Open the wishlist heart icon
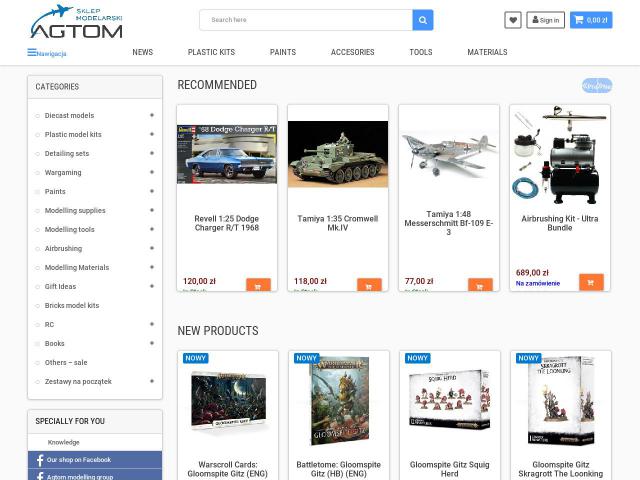Image resolution: width=640 pixels, height=480 pixels. (513, 20)
